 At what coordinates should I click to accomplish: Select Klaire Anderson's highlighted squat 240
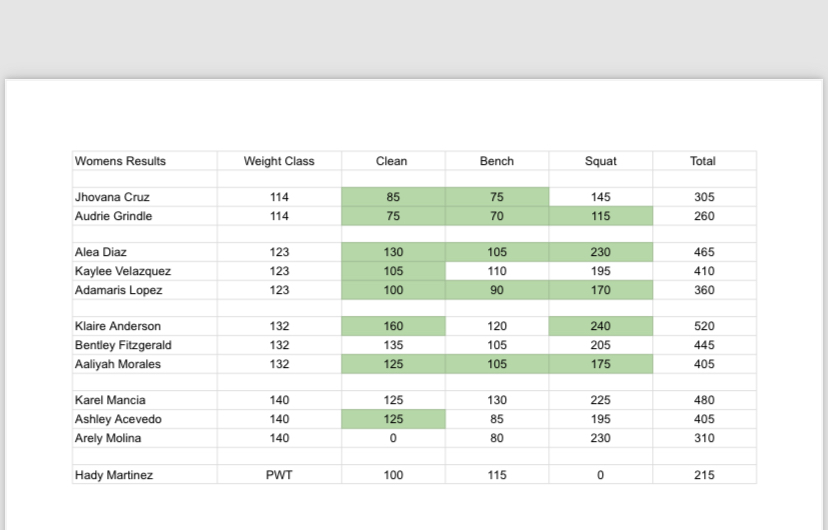click(x=601, y=326)
